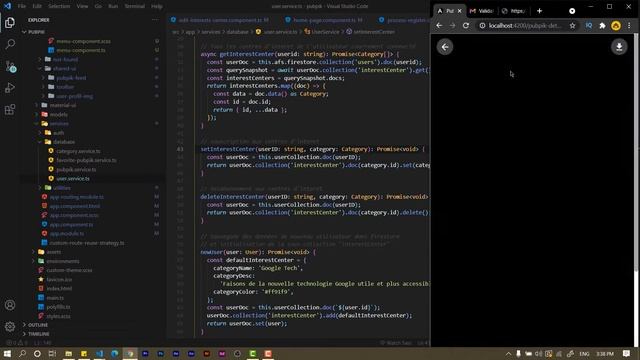Open app-routing.module.ts file

pyautogui.click(x=76, y=197)
